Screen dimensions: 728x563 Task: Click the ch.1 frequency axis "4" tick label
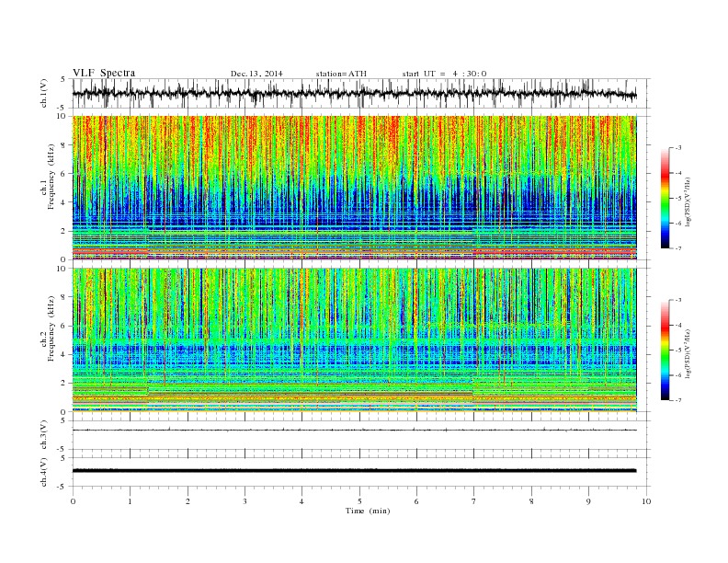click(x=64, y=202)
